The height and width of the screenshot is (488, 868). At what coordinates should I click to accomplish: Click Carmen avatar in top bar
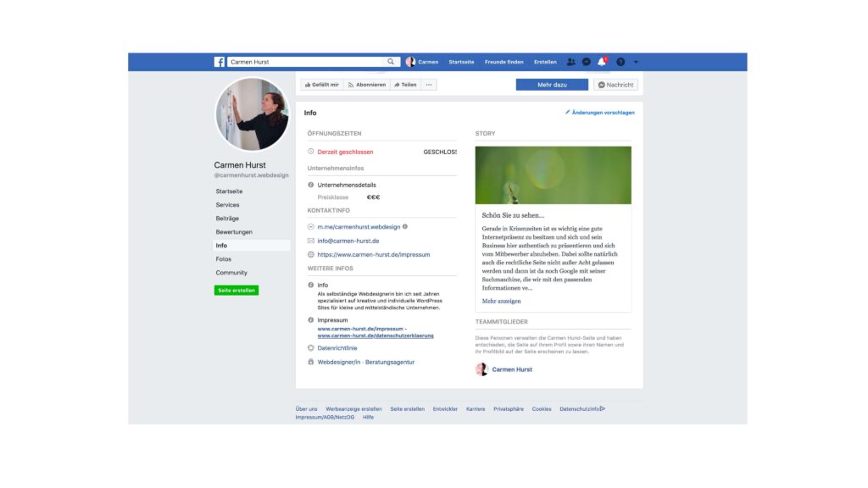[x=410, y=62]
